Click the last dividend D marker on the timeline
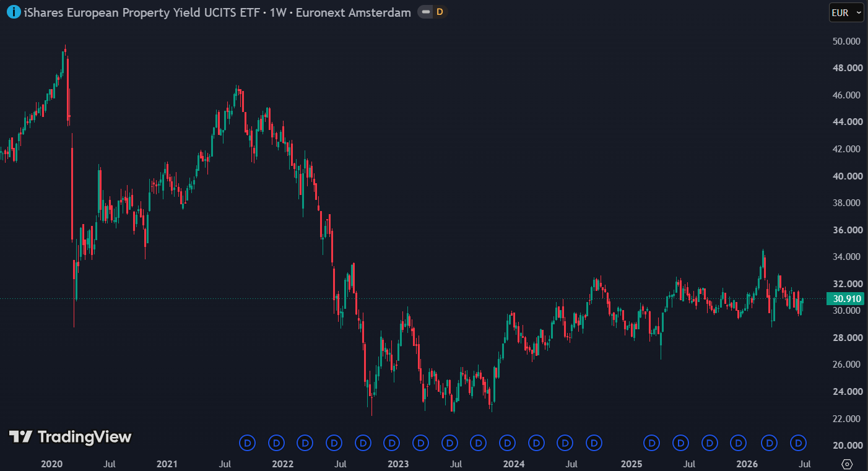Viewport: 868px width, 471px height. coord(799,443)
